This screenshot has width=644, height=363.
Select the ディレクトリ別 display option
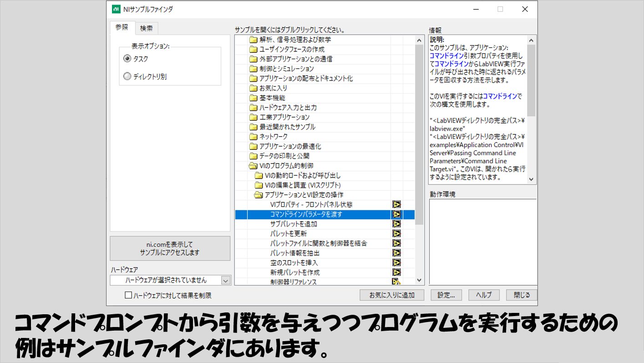pos(127,77)
